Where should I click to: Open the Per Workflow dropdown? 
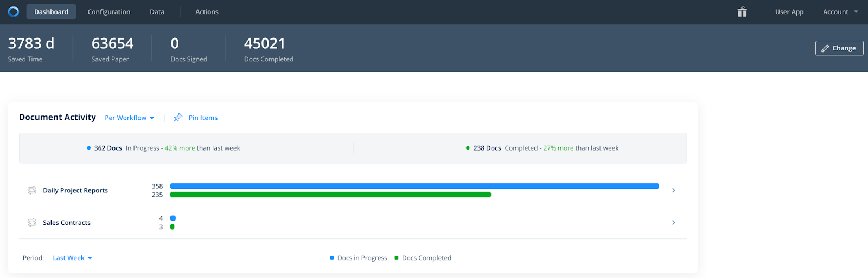(130, 118)
